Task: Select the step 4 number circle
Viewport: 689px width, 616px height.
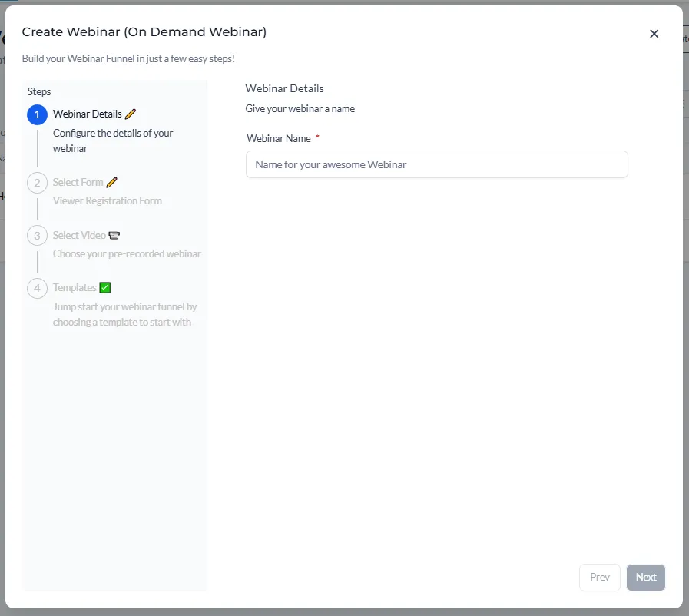Action: [x=37, y=288]
